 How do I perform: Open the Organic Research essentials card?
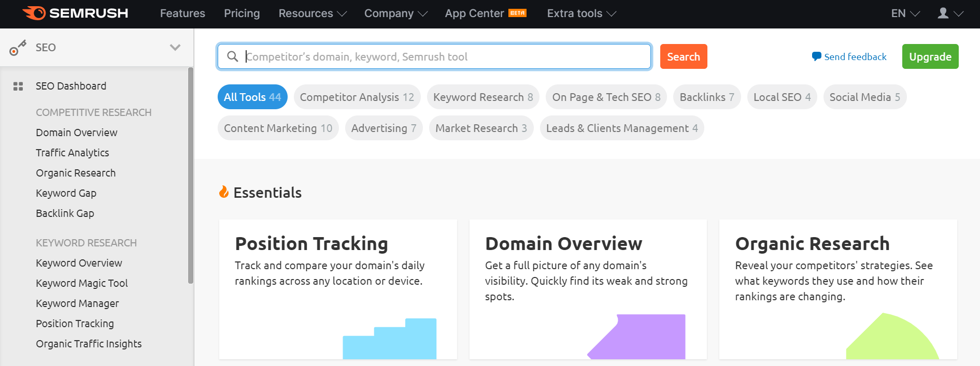click(x=838, y=289)
